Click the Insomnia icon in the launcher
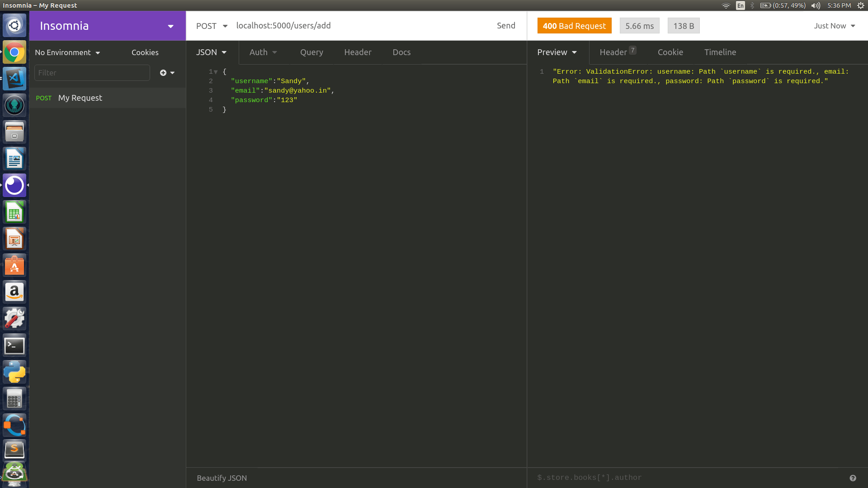The height and width of the screenshot is (488, 868). pos(14,185)
